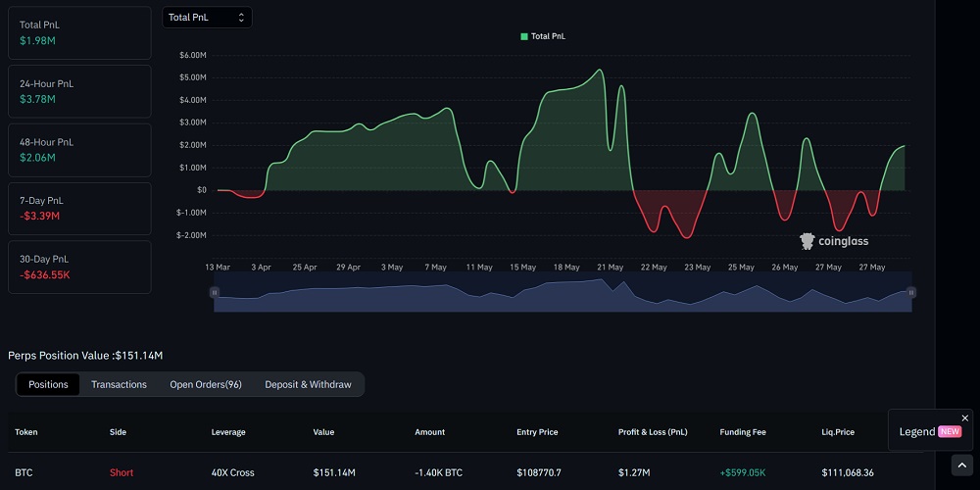Click the 48-Hour PnL card
The height and width of the screenshot is (490, 980).
[79, 150]
